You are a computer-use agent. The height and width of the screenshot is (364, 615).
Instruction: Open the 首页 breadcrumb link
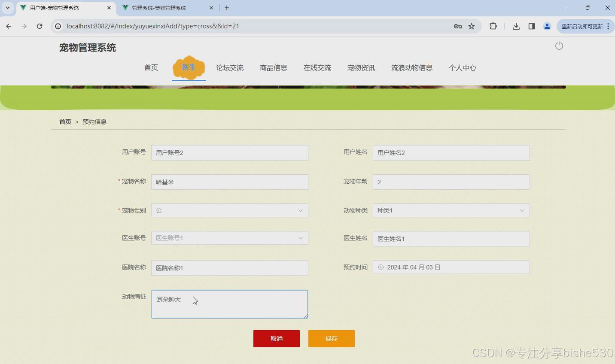[x=65, y=121]
